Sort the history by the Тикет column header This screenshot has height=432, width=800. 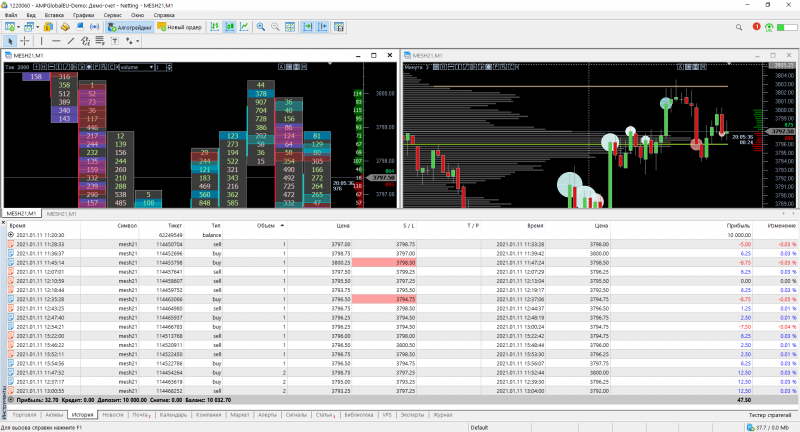click(x=175, y=225)
